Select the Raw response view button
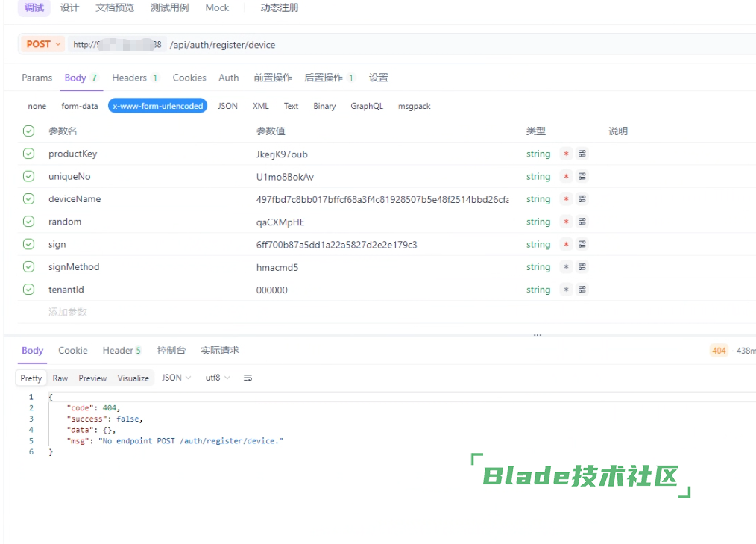756x544 pixels. (x=60, y=378)
